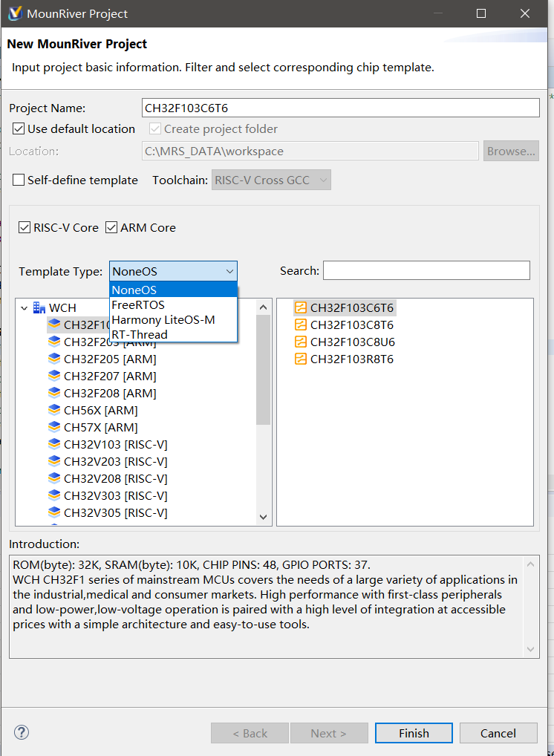The height and width of the screenshot is (756, 554).
Task: Open the help question mark icon
Action: 22,732
